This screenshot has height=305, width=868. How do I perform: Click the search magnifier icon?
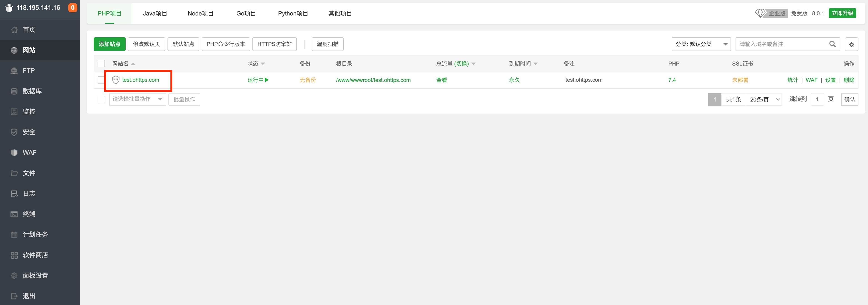click(x=832, y=44)
